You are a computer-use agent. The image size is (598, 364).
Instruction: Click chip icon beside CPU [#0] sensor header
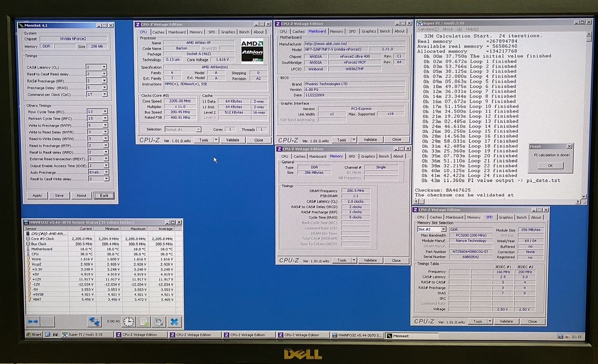pos(28,233)
